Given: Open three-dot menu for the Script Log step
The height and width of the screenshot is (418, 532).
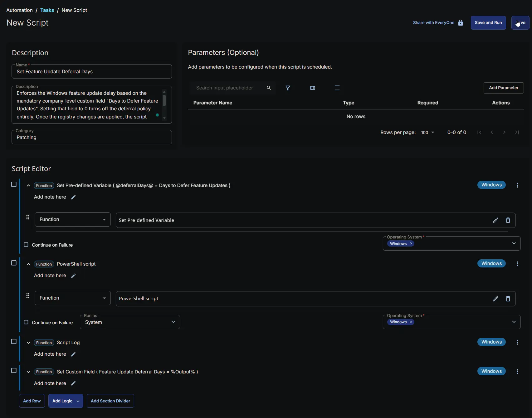Looking at the screenshot, I should click(x=517, y=342).
